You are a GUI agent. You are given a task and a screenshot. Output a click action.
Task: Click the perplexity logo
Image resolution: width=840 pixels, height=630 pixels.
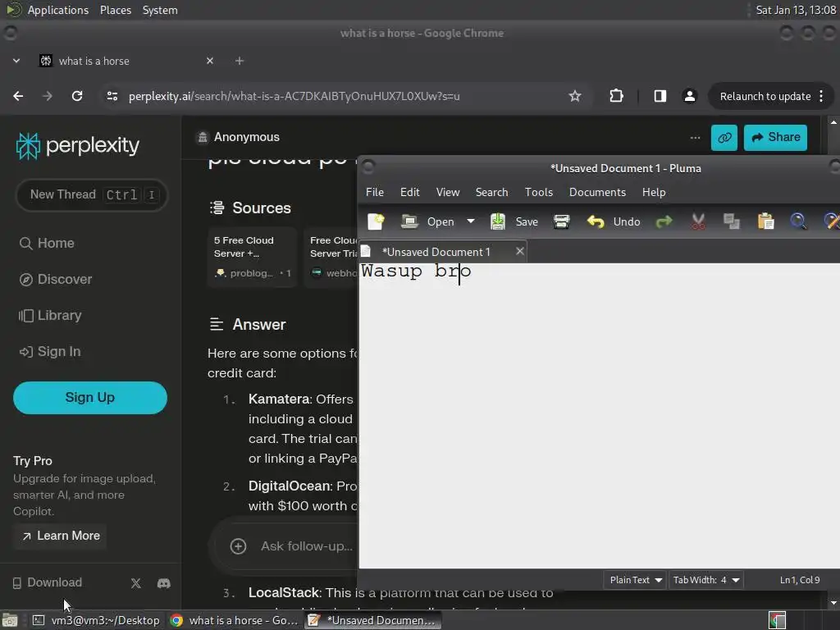click(78, 146)
